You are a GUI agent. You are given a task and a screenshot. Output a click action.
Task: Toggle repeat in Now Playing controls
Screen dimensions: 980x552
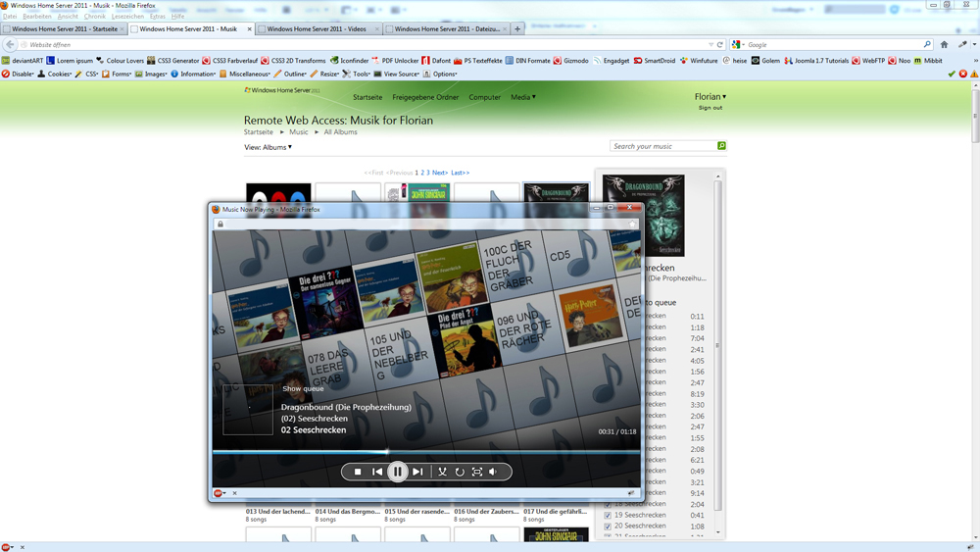click(460, 472)
